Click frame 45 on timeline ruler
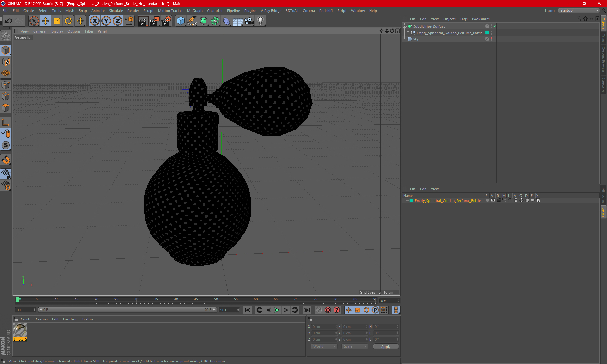 coord(196,300)
